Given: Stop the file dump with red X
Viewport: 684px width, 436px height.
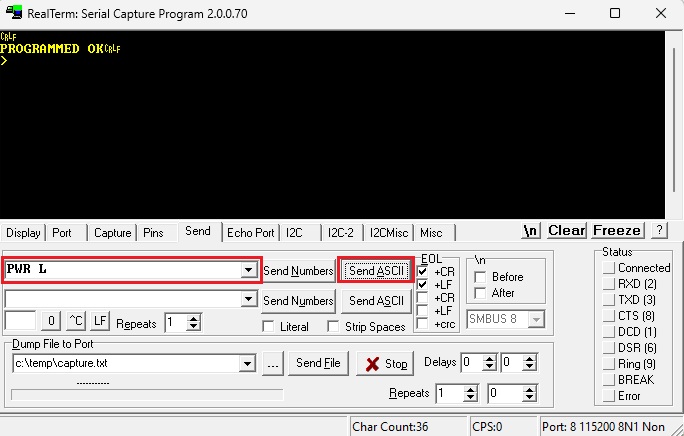Looking at the screenshot, I should (385, 364).
